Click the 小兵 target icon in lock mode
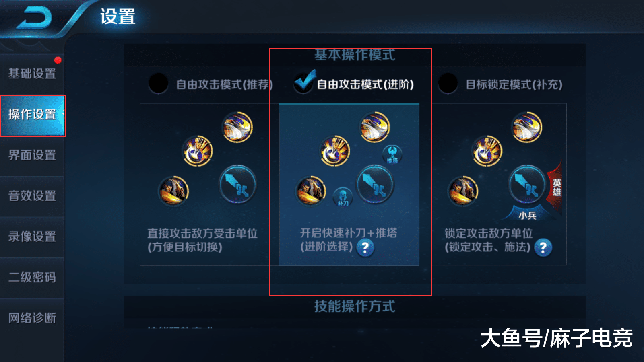The image size is (644, 362). click(x=527, y=214)
